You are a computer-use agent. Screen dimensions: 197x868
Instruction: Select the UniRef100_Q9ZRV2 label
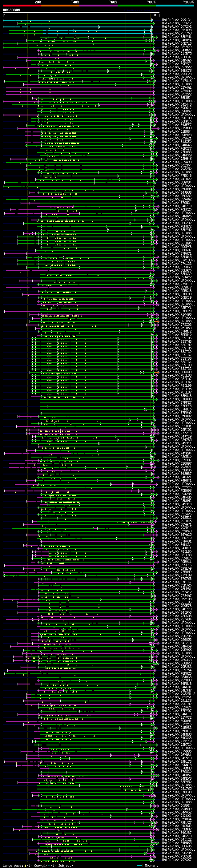tap(176, 67)
